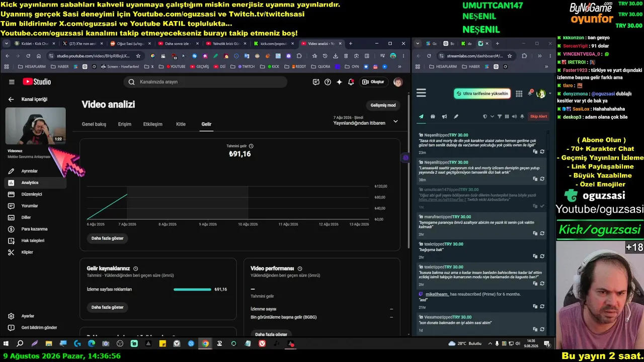Screen dimensions: 644x362
Task: Open Windows taskbar search
Action: click(20, 344)
